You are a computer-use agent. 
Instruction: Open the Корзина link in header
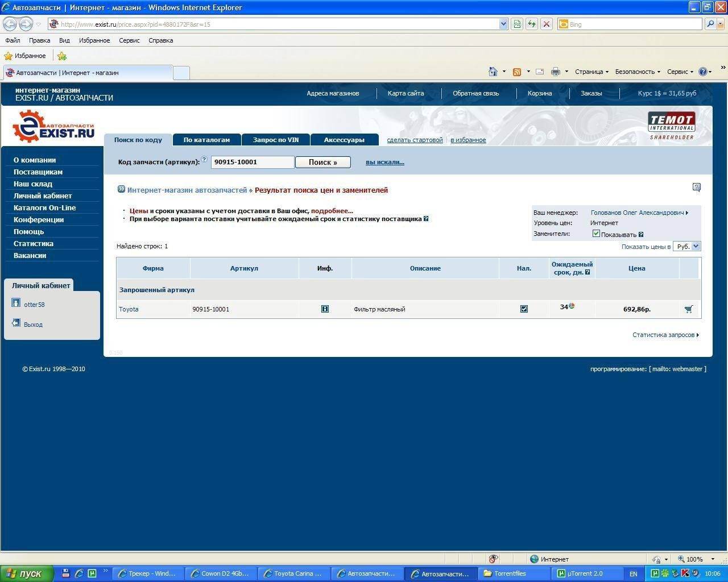(539, 93)
